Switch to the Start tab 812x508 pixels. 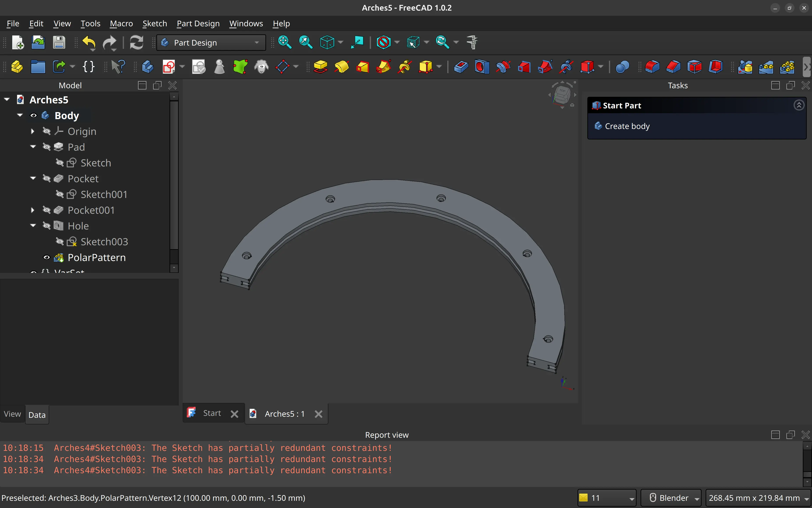(x=212, y=413)
